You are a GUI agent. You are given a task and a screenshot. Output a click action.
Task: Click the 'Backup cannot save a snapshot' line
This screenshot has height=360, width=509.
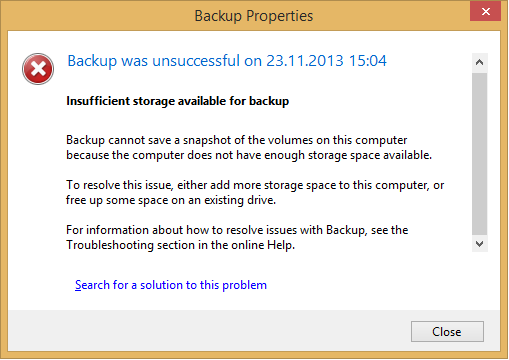[237, 140]
